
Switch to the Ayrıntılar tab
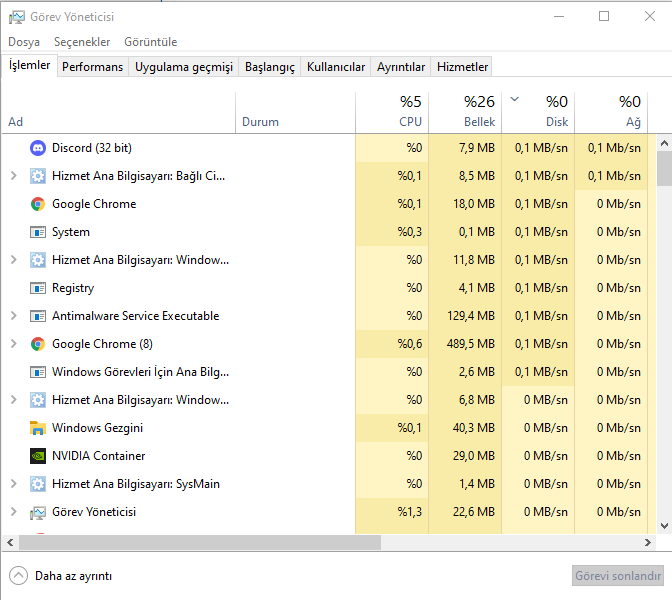401,67
